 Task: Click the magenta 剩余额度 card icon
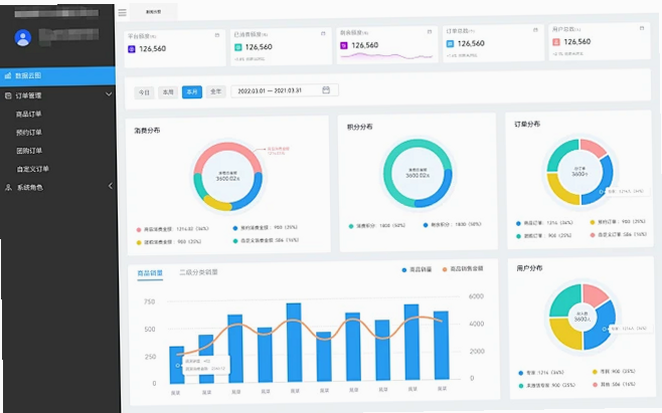(x=344, y=45)
